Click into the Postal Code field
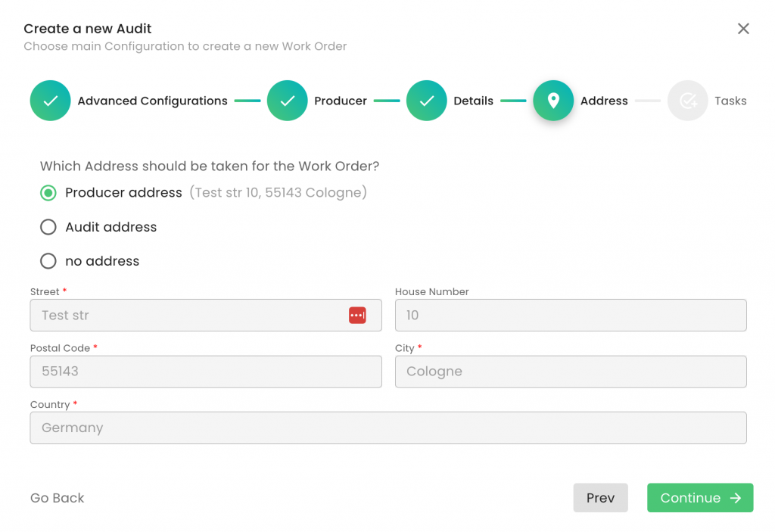This screenshot has width=775, height=532. coord(206,372)
